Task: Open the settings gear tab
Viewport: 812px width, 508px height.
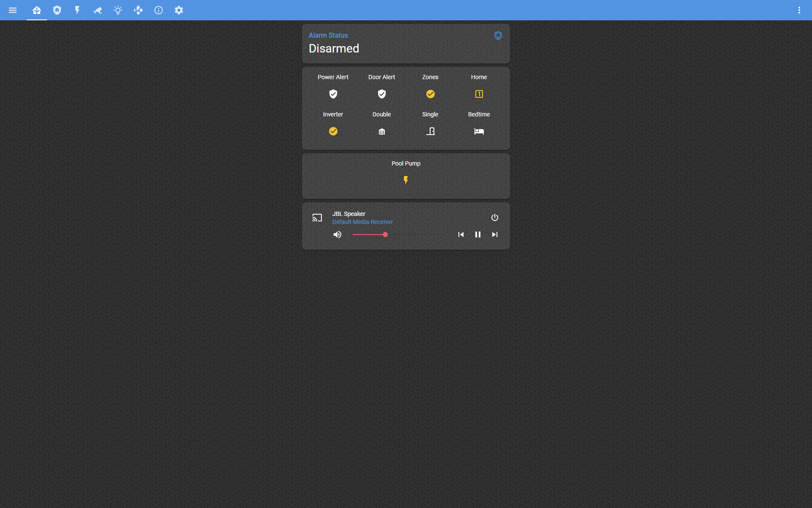Action: [x=179, y=10]
